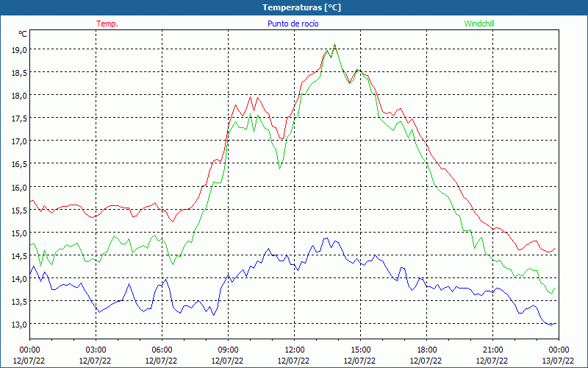Click the 15,5 y-axis value
Screen dimensions: 588x368
point(20,210)
